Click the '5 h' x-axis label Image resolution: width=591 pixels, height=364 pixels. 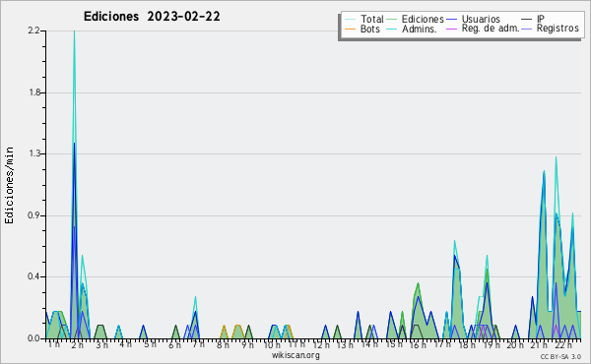pos(150,344)
